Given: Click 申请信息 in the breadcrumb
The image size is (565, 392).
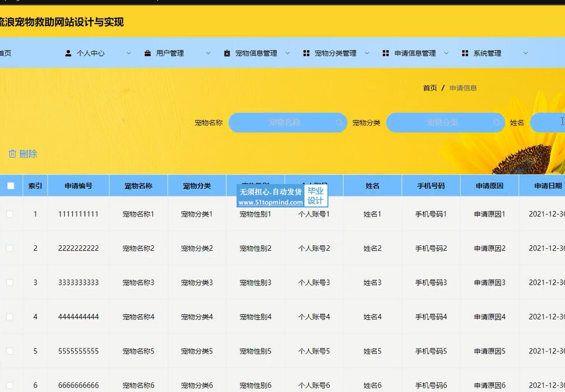Looking at the screenshot, I should pyautogui.click(x=463, y=88).
